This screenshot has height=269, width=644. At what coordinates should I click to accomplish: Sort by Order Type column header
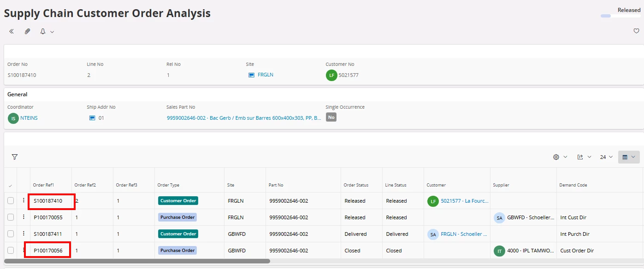click(x=168, y=185)
